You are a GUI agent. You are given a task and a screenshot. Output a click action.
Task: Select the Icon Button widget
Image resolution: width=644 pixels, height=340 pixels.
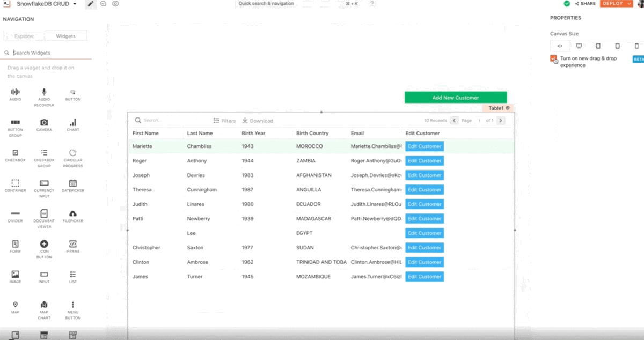tap(44, 244)
